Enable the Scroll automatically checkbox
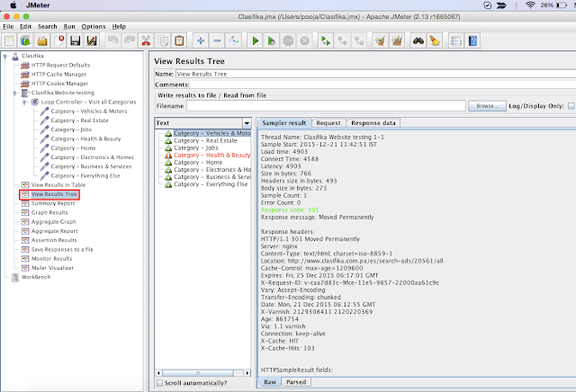576x392 pixels. (x=161, y=382)
